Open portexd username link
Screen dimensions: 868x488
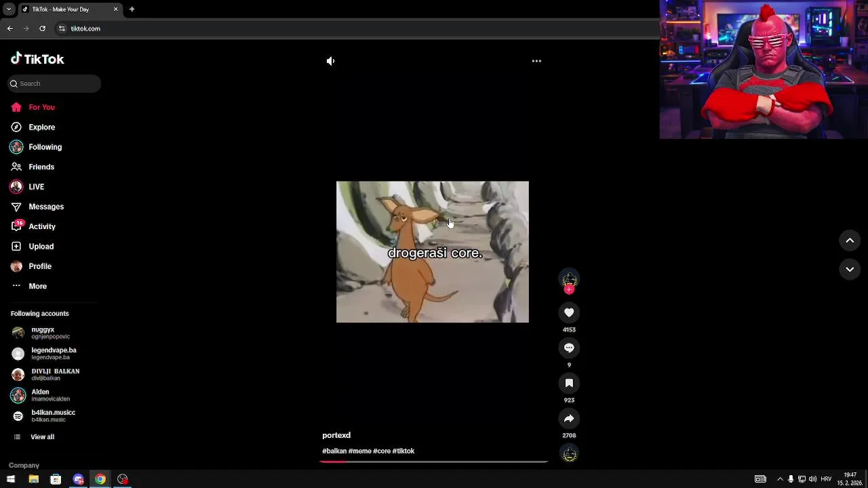336,435
